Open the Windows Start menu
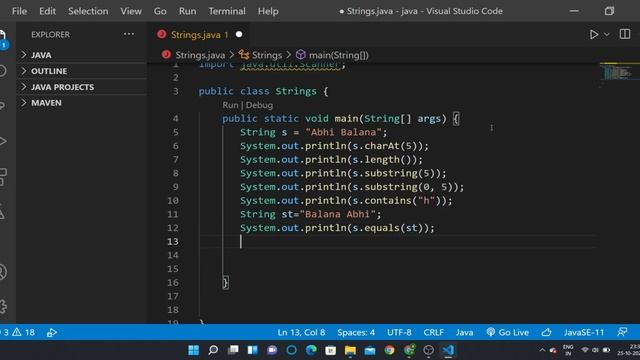 click(193, 350)
